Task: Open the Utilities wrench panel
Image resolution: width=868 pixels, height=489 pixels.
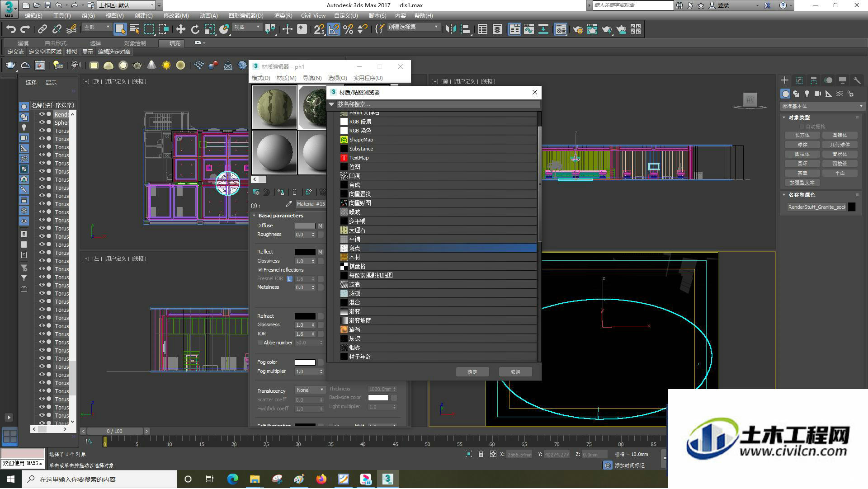Action: (x=857, y=80)
